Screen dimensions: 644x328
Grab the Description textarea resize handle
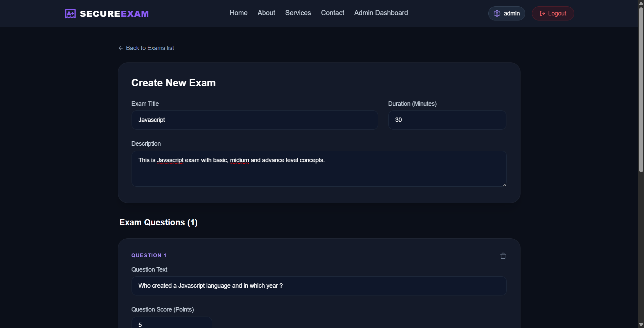tap(504, 184)
